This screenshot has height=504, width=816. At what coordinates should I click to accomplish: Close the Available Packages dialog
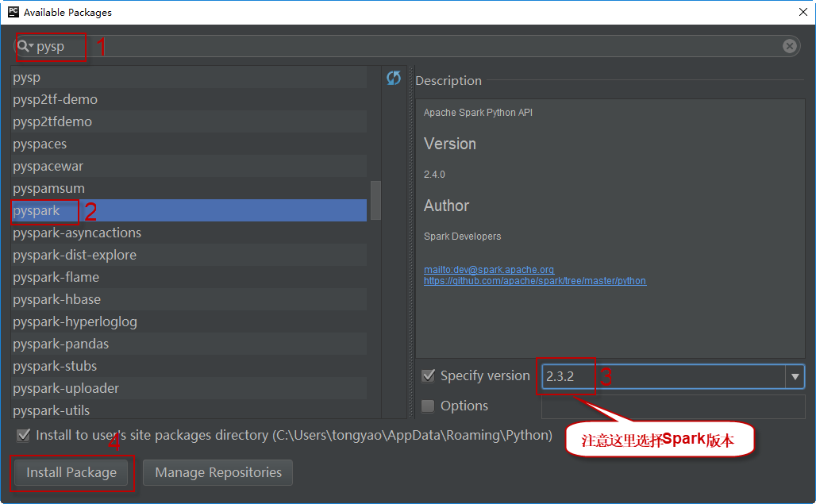pos(802,12)
